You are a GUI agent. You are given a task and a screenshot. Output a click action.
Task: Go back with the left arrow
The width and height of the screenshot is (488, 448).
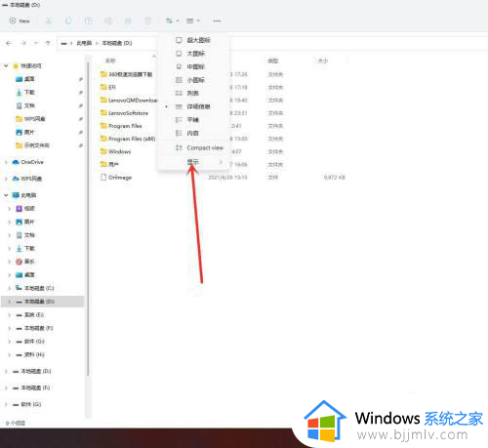[x=9, y=43]
